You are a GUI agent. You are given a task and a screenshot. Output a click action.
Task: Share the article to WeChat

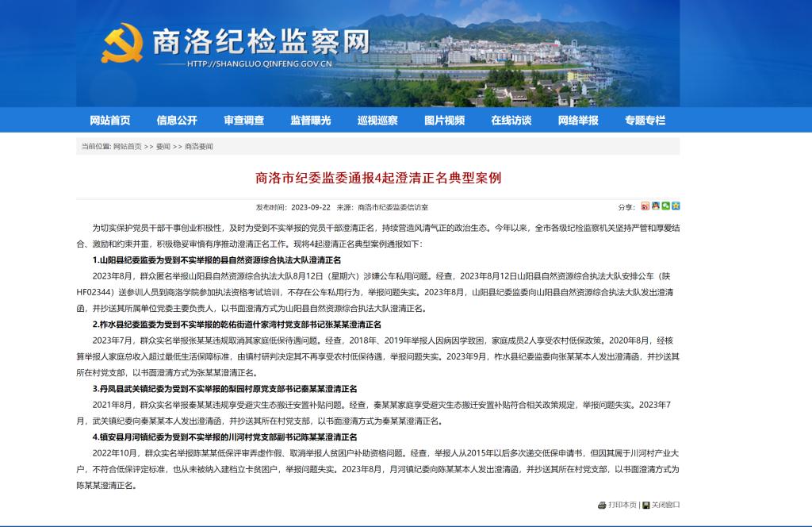[665, 206]
